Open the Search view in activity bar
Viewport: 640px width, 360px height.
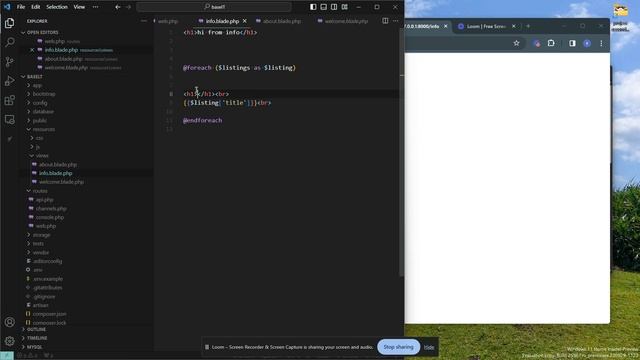[x=9, y=42]
